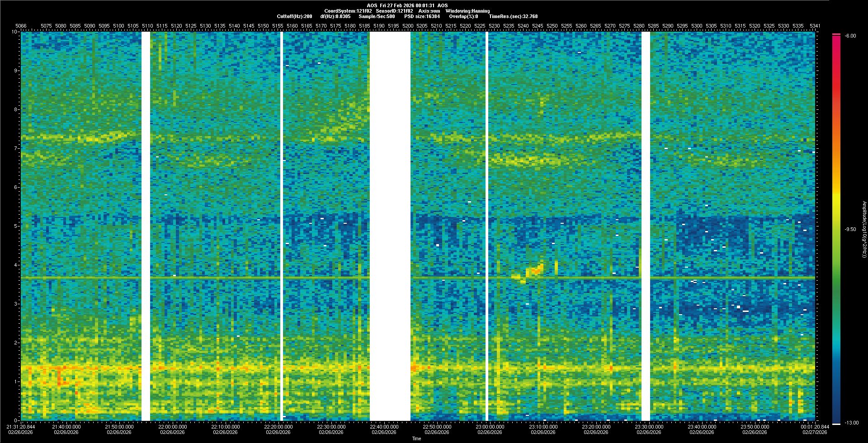
Task: Click the 23:00:00.000 time axis label
Action: coord(490,427)
